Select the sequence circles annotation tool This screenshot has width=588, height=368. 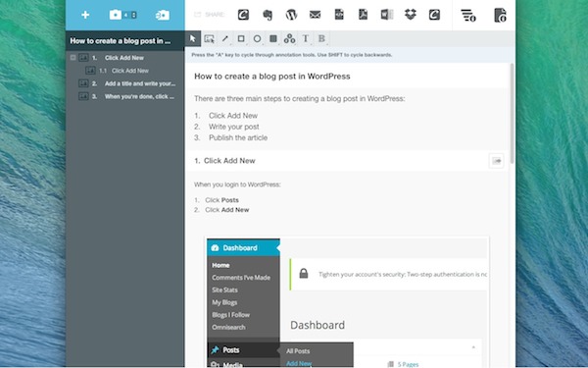[x=289, y=38]
